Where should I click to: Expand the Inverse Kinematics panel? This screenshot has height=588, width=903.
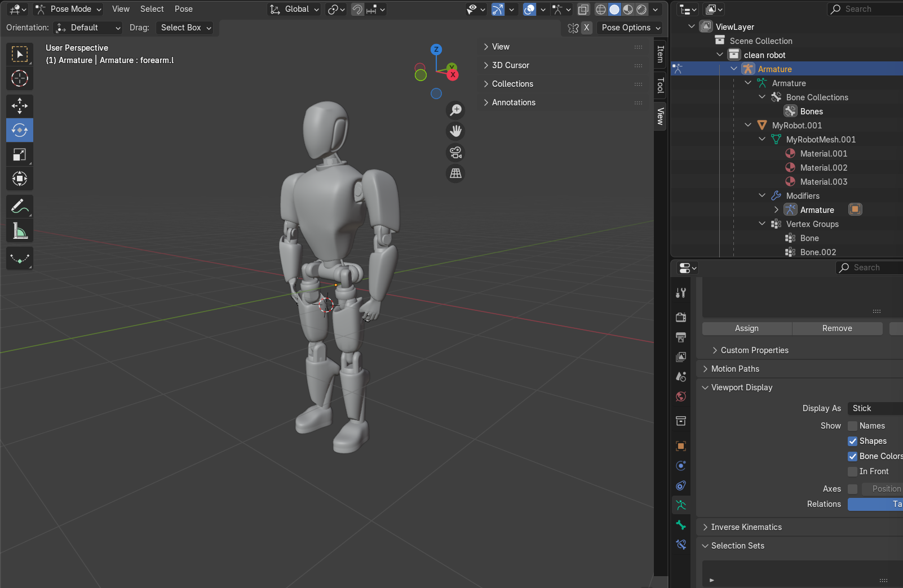pos(746,527)
